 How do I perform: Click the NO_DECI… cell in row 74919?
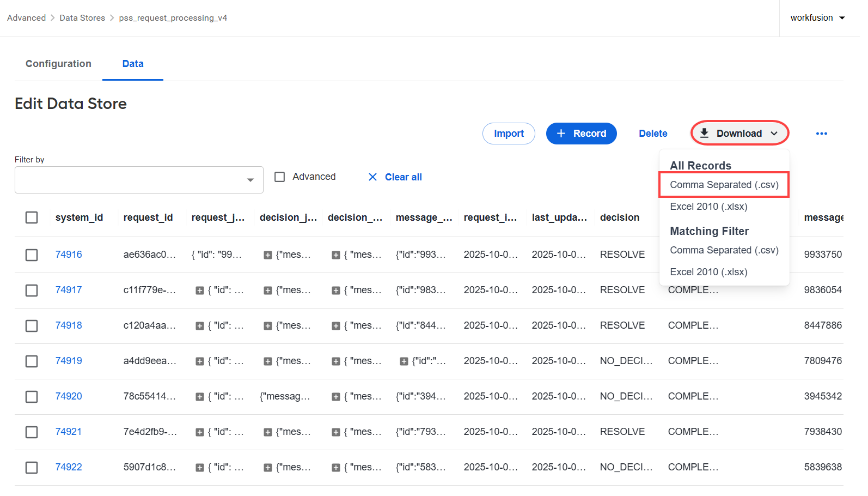coord(626,361)
